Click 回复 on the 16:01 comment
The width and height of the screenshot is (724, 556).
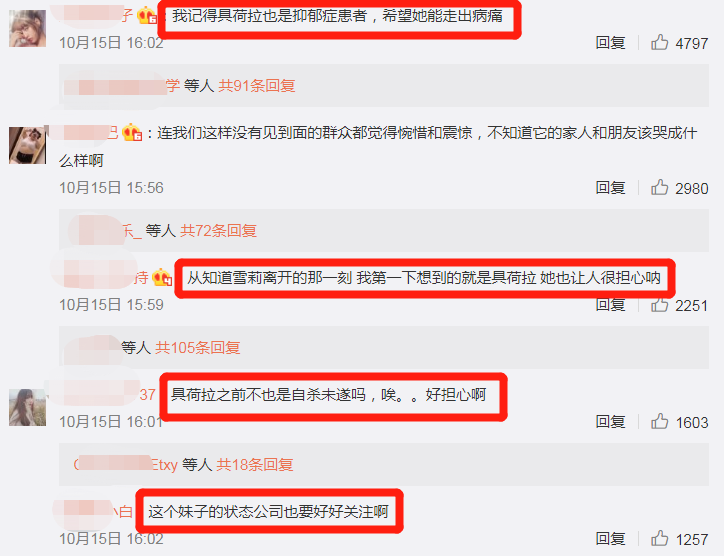pyautogui.click(x=610, y=422)
